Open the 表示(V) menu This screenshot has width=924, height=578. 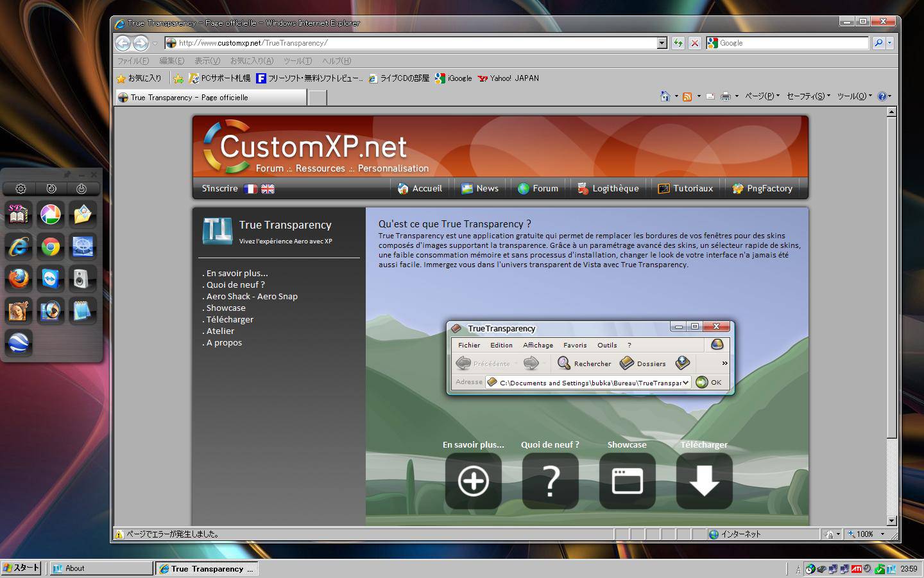(x=207, y=61)
